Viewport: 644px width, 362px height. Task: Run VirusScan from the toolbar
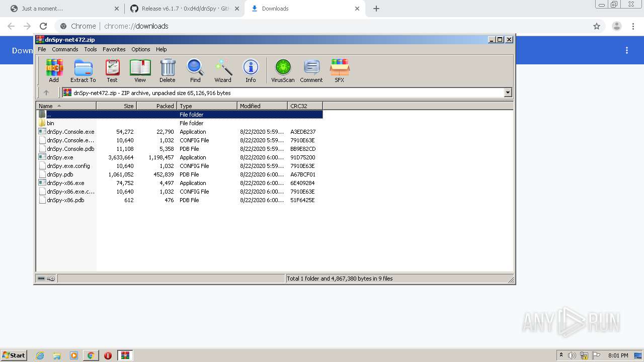click(x=283, y=70)
